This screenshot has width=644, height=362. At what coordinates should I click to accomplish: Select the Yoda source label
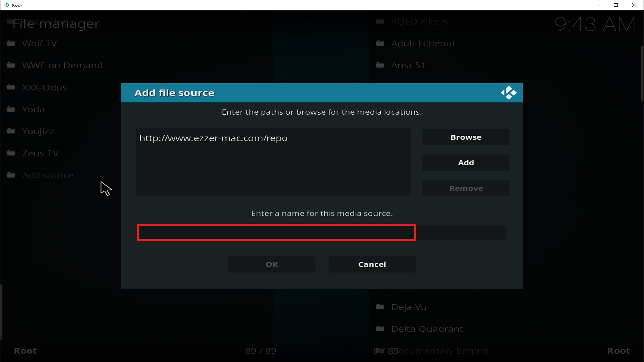(33, 109)
